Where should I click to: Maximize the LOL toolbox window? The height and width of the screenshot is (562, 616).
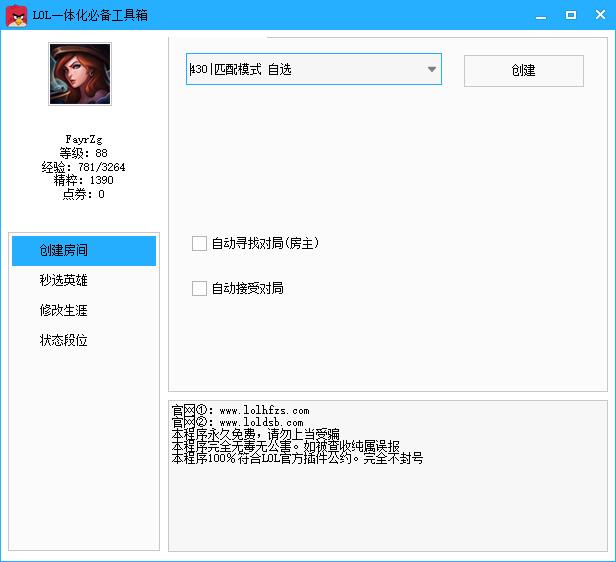pos(571,15)
